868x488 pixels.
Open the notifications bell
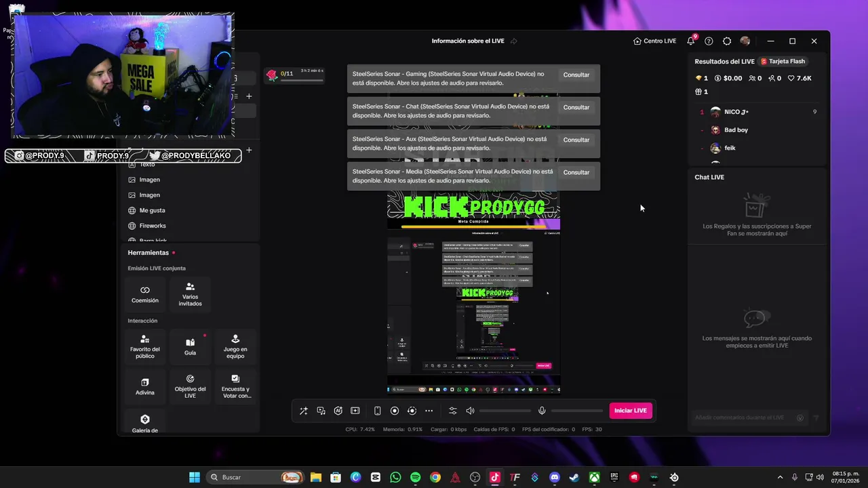[691, 41]
